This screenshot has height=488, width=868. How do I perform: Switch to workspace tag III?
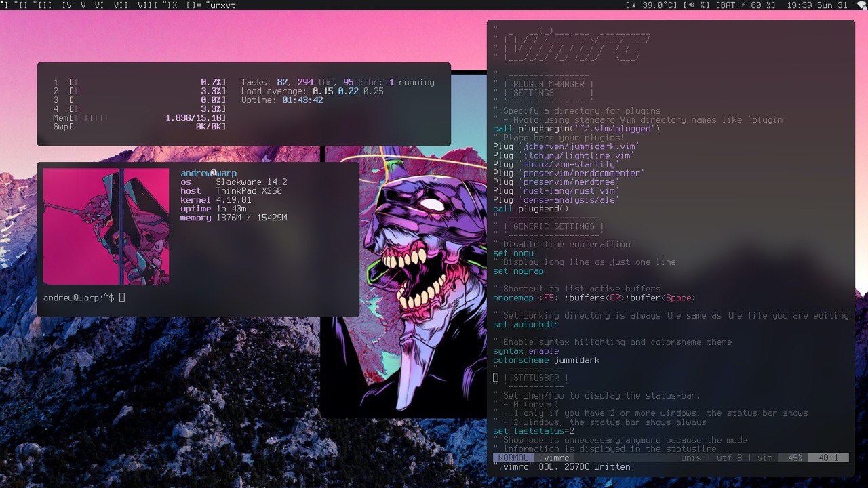(x=42, y=5)
